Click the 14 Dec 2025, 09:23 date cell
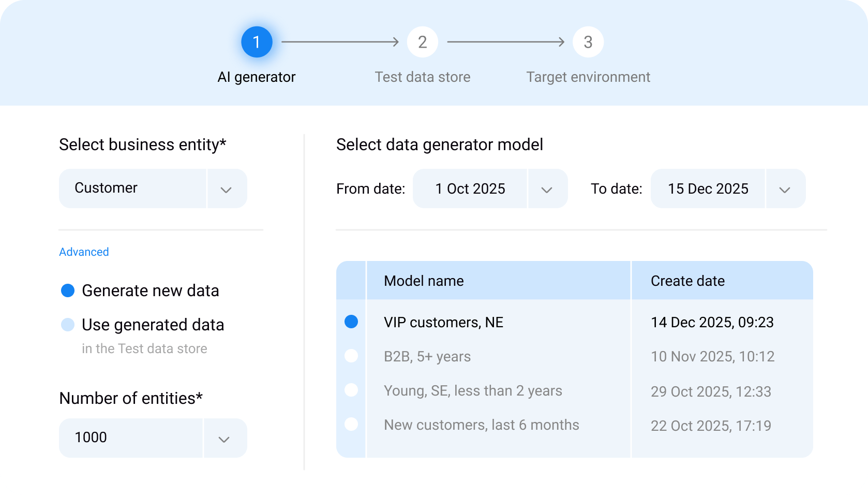Image resolution: width=868 pixels, height=495 pixels. coord(712,322)
